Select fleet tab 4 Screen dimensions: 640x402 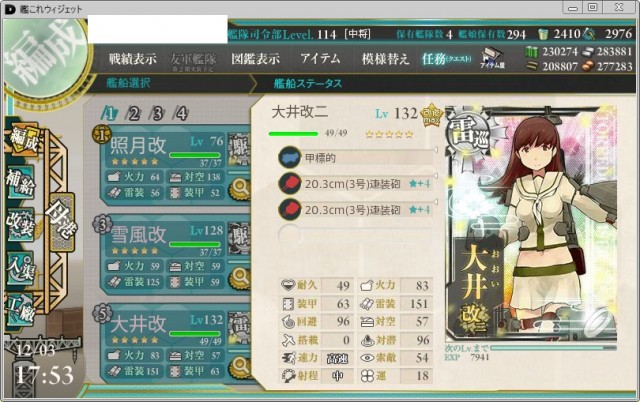click(181, 113)
